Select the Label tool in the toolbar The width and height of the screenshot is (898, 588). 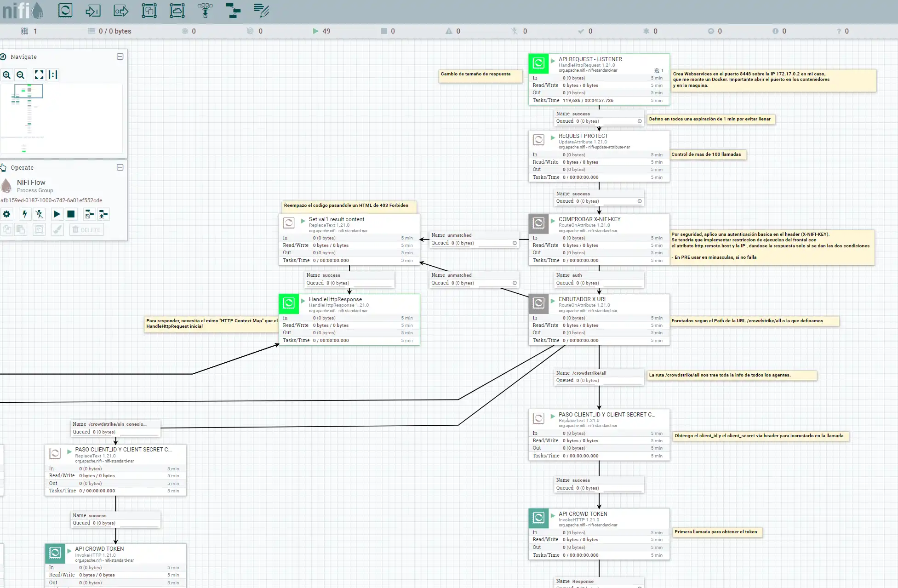(261, 10)
